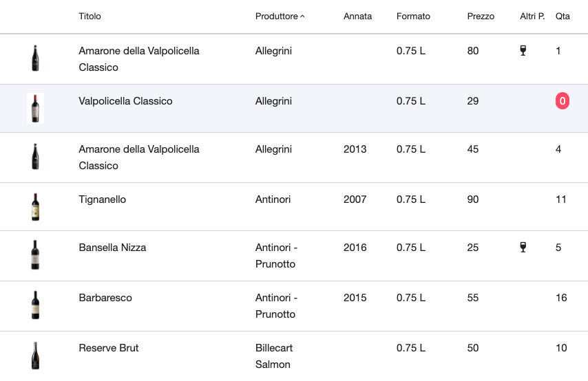588x381 pixels.
Task: Sort by the Qta column header
Action: point(563,16)
